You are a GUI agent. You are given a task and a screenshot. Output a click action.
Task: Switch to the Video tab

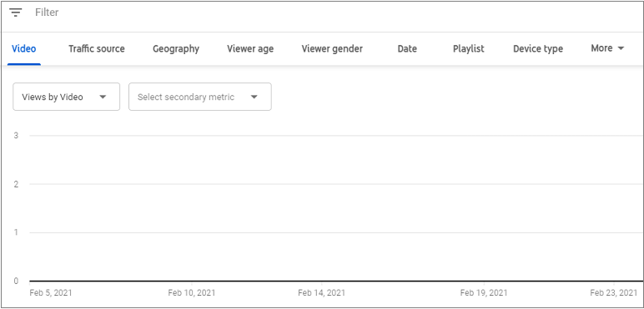pos(24,49)
